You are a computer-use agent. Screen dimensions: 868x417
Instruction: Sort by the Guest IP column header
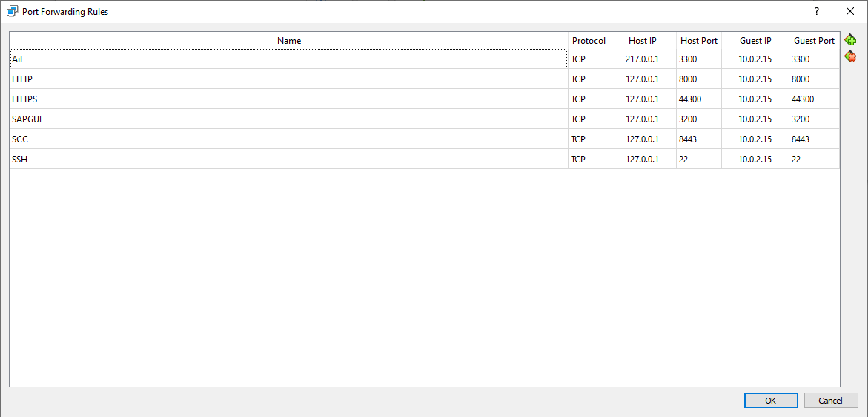tap(755, 40)
